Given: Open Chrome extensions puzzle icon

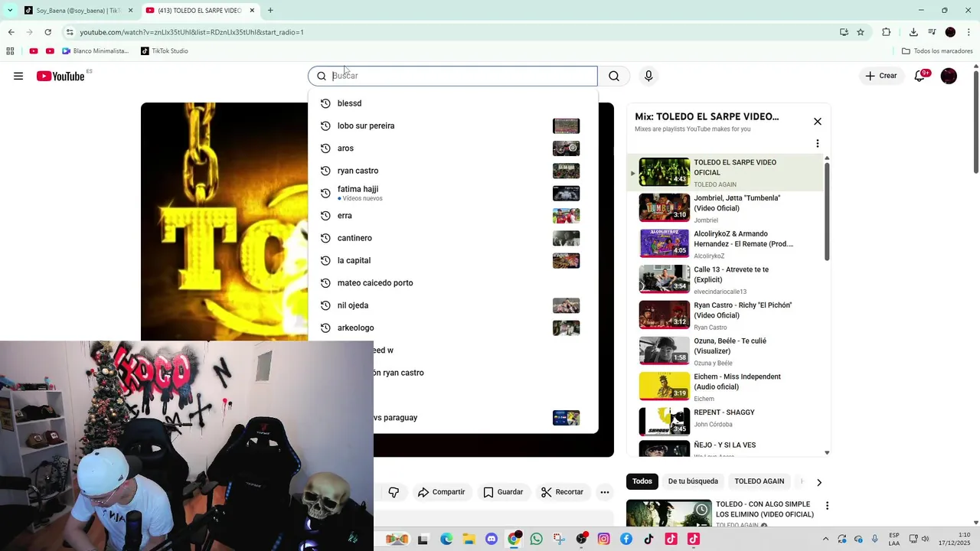Looking at the screenshot, I should (x=887, y=32).
